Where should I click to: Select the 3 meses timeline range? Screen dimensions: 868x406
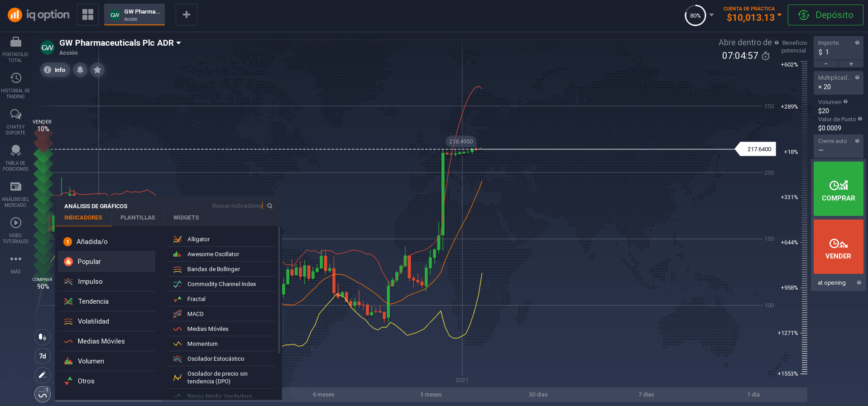431,395
